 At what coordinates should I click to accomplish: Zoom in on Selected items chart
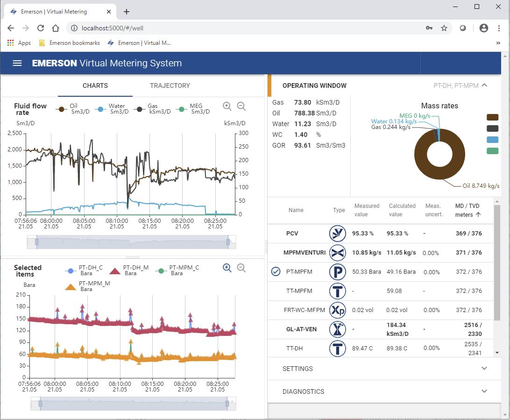(227, 268)
